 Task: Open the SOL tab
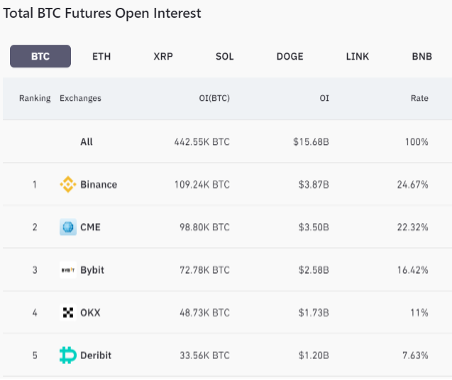click(x=224, y=56)
